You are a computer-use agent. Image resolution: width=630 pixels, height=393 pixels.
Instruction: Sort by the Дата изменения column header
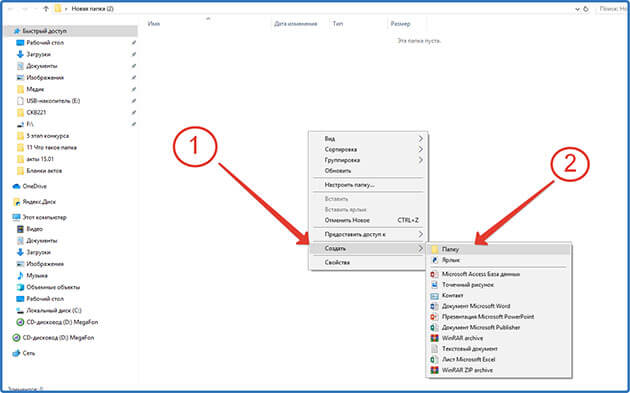point(296,24)
